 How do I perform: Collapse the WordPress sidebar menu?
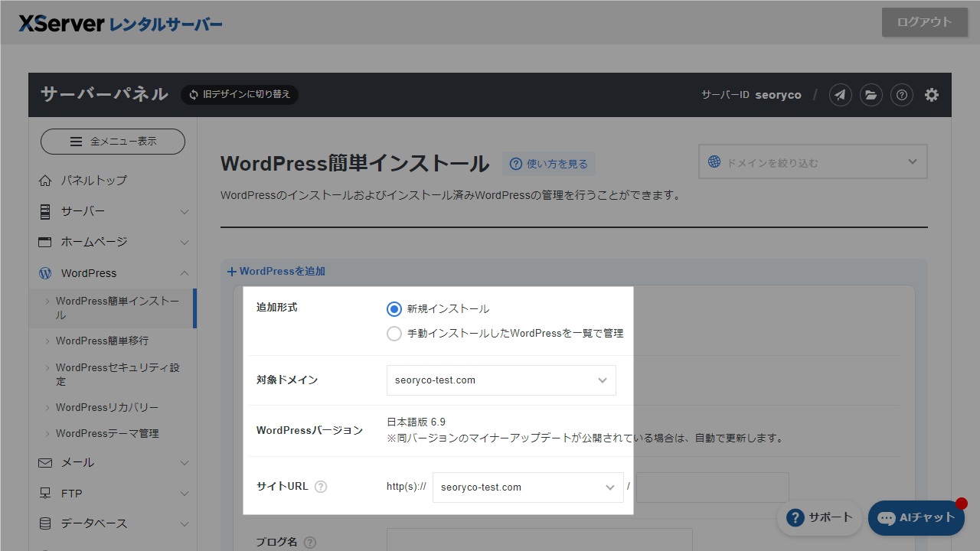pos(184,273)
